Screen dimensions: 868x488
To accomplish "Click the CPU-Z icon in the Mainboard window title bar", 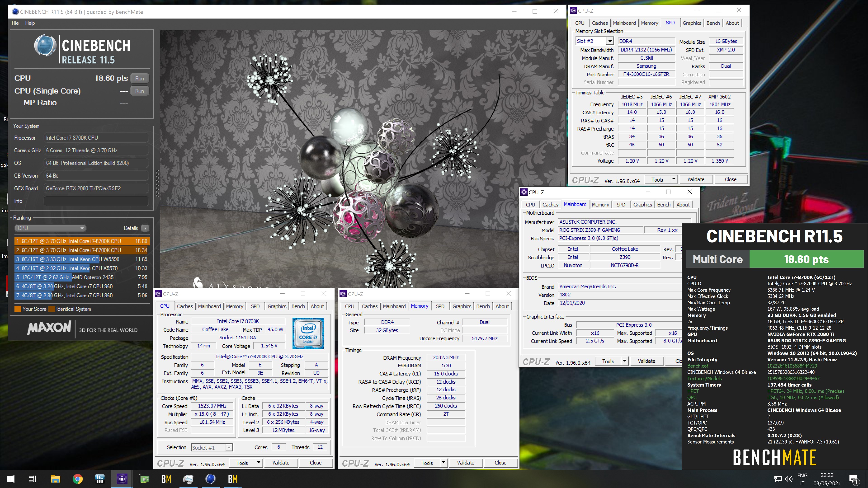I will point(524,192).
